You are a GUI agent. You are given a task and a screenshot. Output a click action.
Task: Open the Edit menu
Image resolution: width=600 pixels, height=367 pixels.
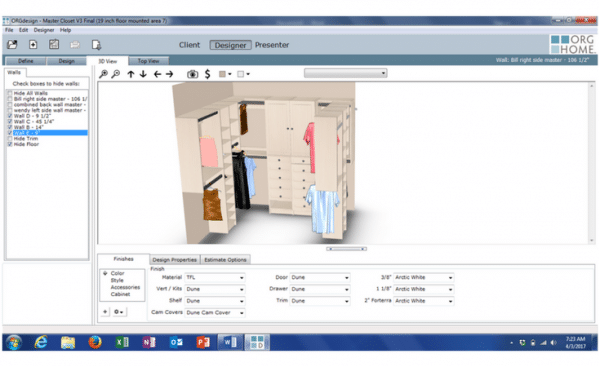coord(24,30)
